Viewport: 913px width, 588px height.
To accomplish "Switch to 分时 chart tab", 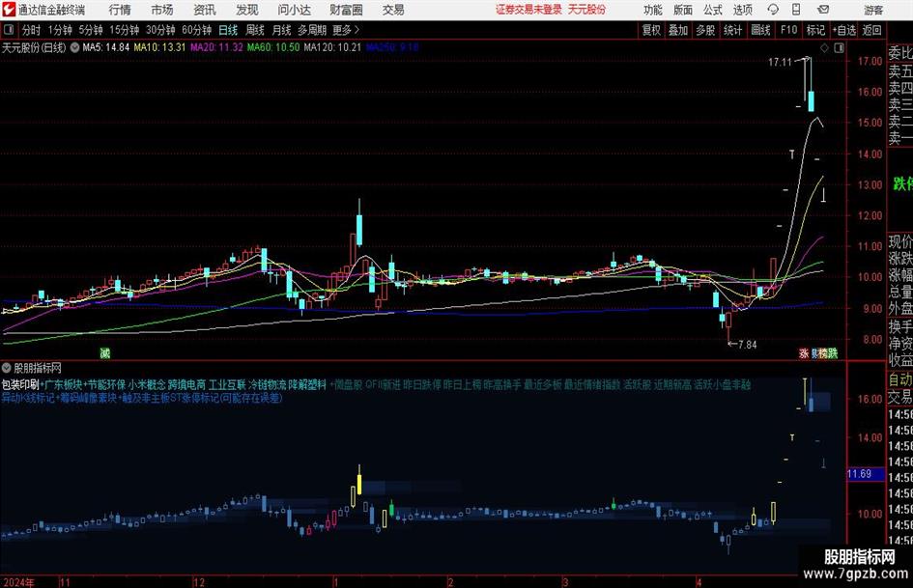I will (x=32, y=30).
